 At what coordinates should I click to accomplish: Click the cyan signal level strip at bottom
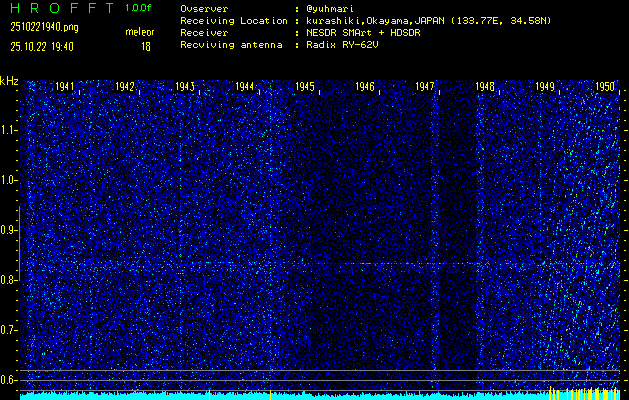[300, 396]
